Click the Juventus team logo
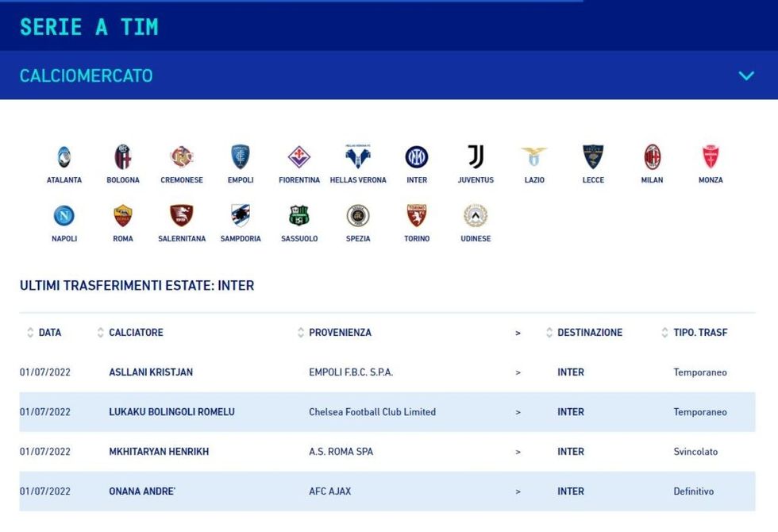 [x=476, y=157]
